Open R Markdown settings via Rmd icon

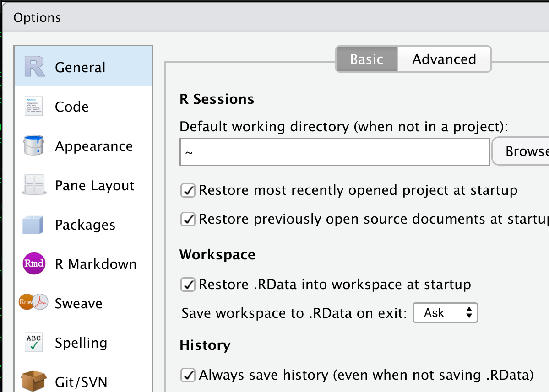[33, 263]
